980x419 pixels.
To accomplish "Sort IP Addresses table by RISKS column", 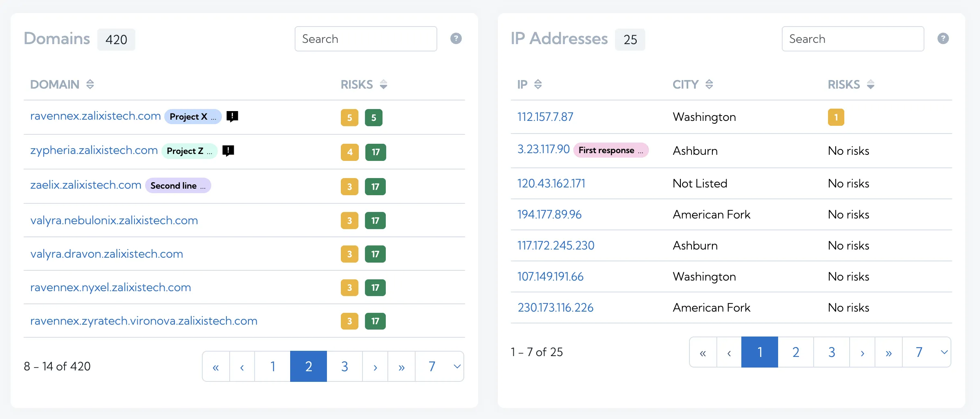I will coord(870,84).
